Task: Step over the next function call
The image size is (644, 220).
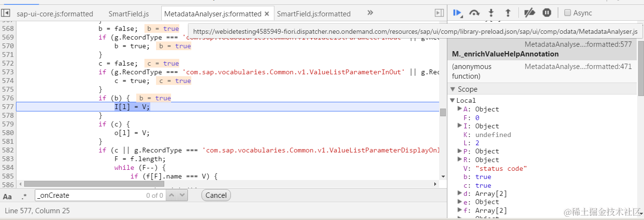Action: pos(474,13)
